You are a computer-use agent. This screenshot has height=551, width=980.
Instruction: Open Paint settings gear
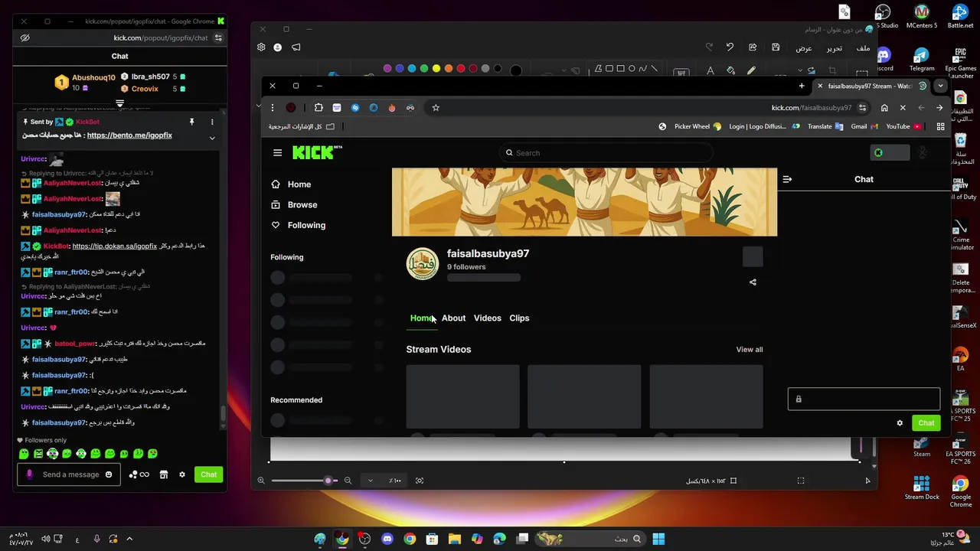pyautogui.click(x=261, y=47)
